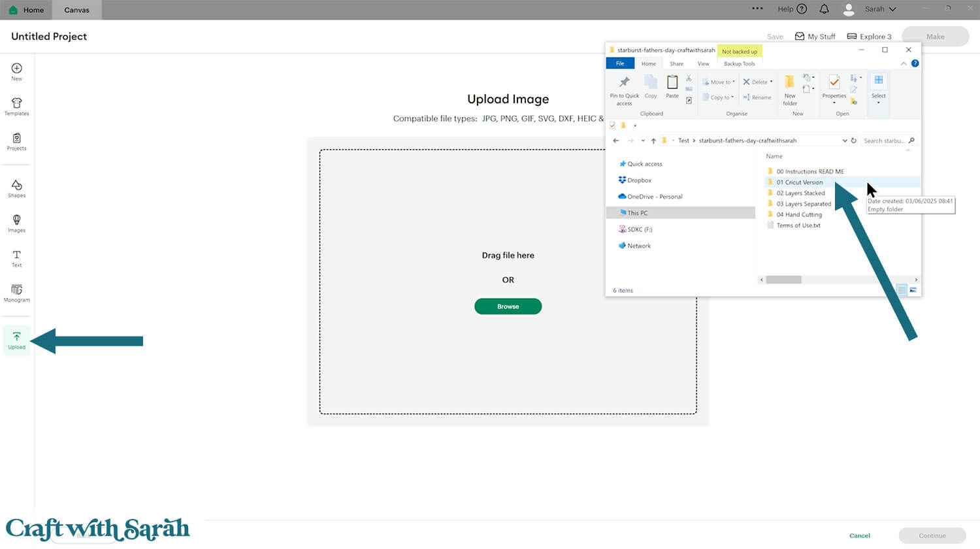Click the Save button
The height and width of the screenshot is (549, 980).
[x=775, y=37]
